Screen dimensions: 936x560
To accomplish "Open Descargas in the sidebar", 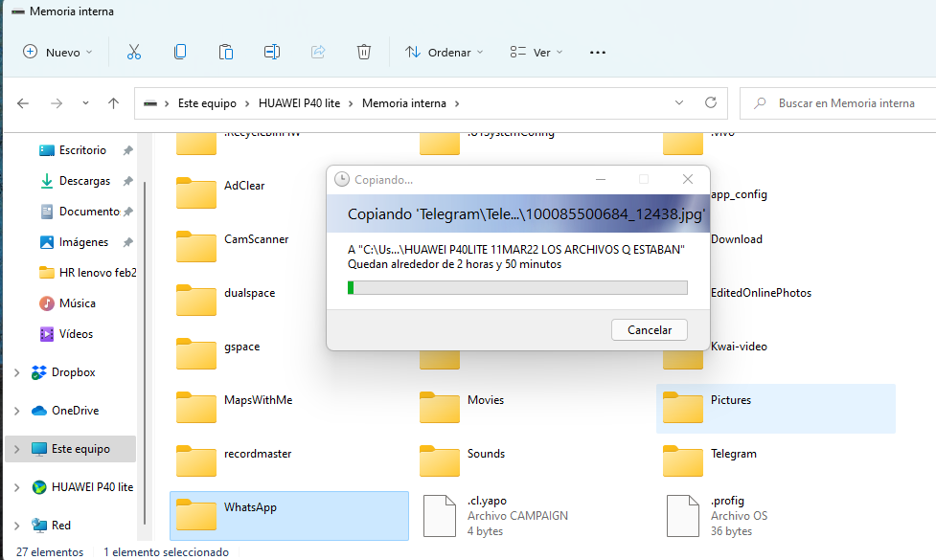I will click(74, 181).
